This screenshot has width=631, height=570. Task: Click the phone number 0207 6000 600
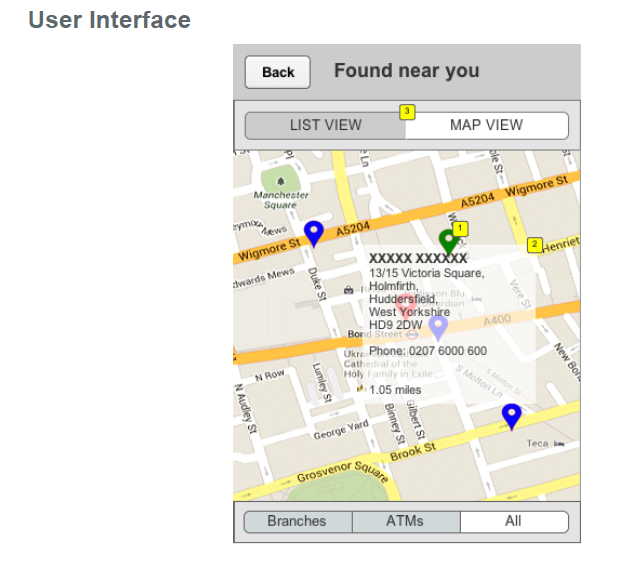[x=448, y=351]
